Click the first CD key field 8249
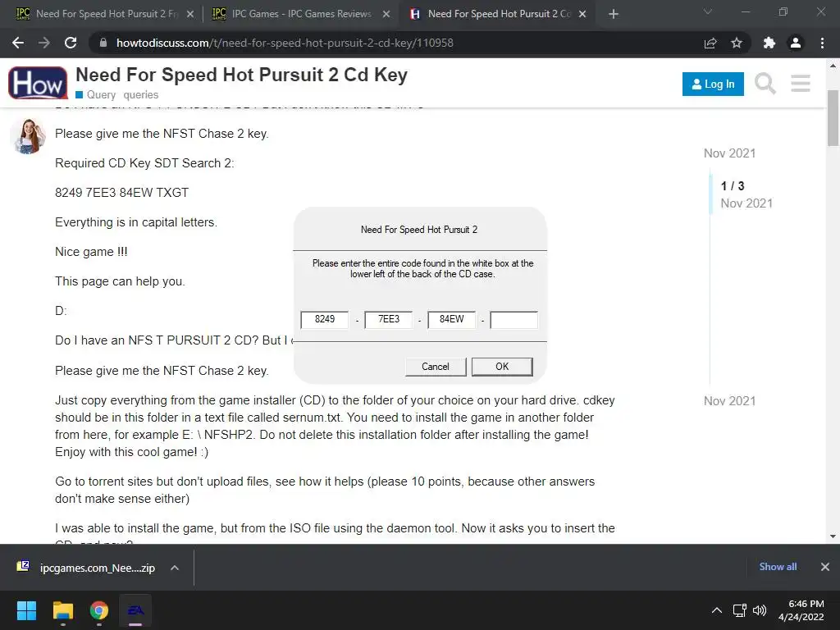 (x=325, y=319)
